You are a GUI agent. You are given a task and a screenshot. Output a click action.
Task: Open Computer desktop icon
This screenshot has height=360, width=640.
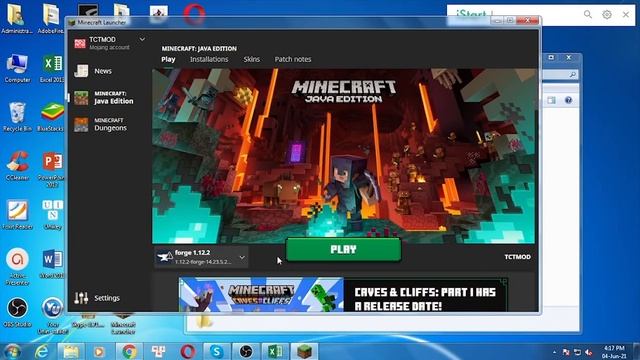click(x=17, y=69)
